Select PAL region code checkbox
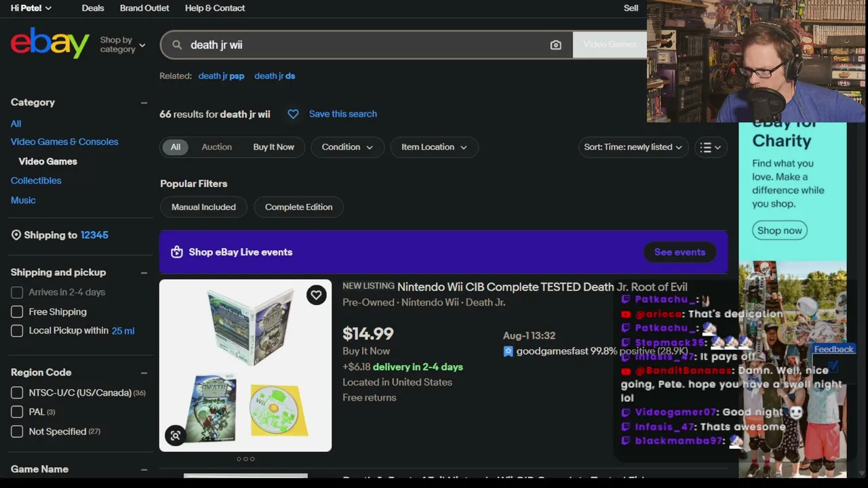868x488 pixels. pyautogui.click(x=17, y=411)
